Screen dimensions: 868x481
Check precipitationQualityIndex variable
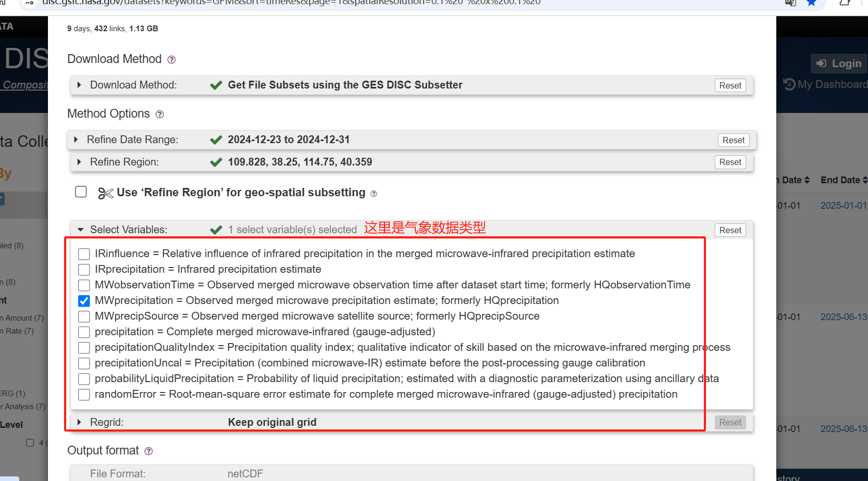(84, 348)
